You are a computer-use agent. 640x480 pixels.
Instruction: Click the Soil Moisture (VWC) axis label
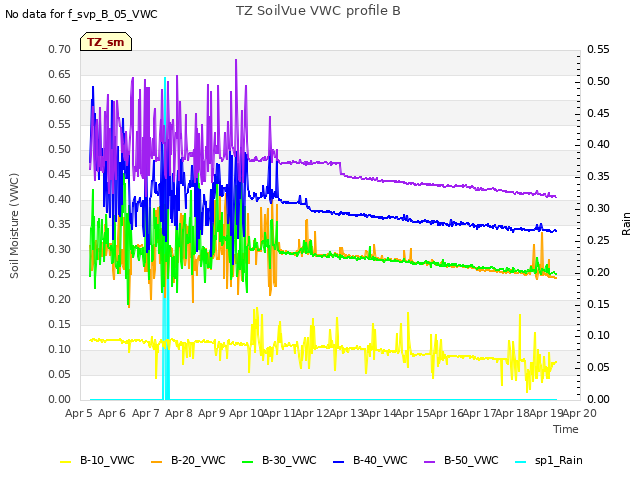point(14,226)
